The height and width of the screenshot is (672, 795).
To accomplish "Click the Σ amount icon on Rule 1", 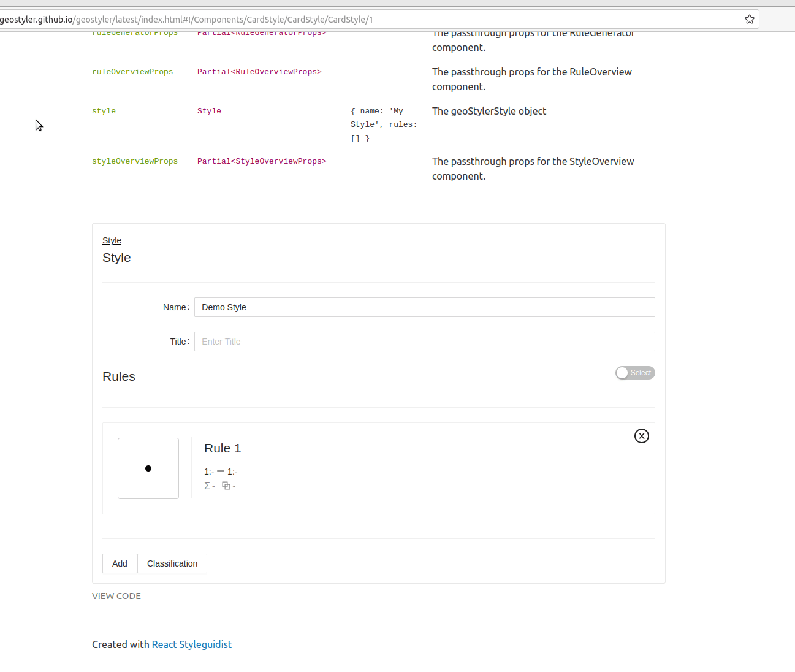I will pyautogui.click(x=207, y=485).
